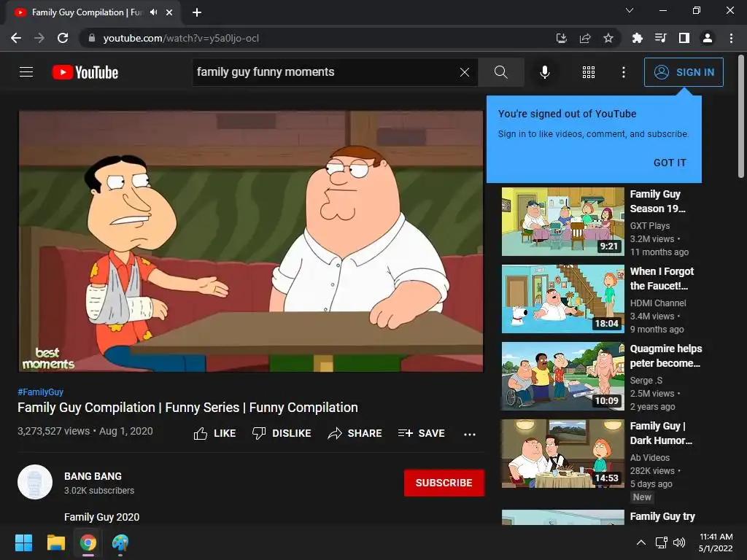Install app from address bar icon
This screenshot has height=560, width=747.
(561, 38)
